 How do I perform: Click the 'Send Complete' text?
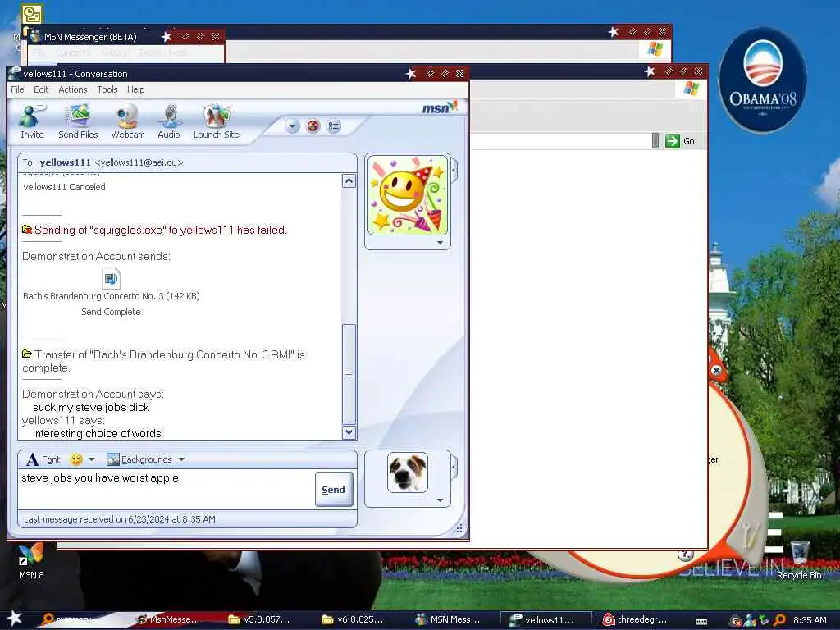(x=111, y=312)
